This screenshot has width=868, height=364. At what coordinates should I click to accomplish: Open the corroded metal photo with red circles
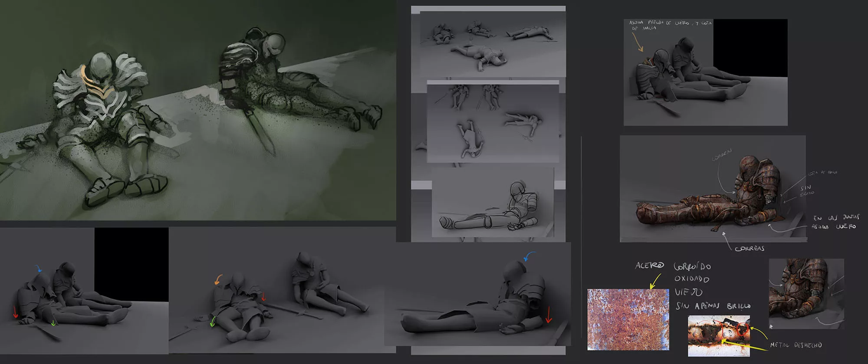pos(719,336)
